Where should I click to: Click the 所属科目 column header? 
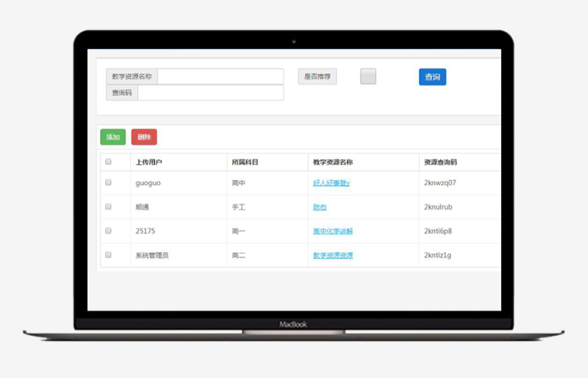[245, 162]
